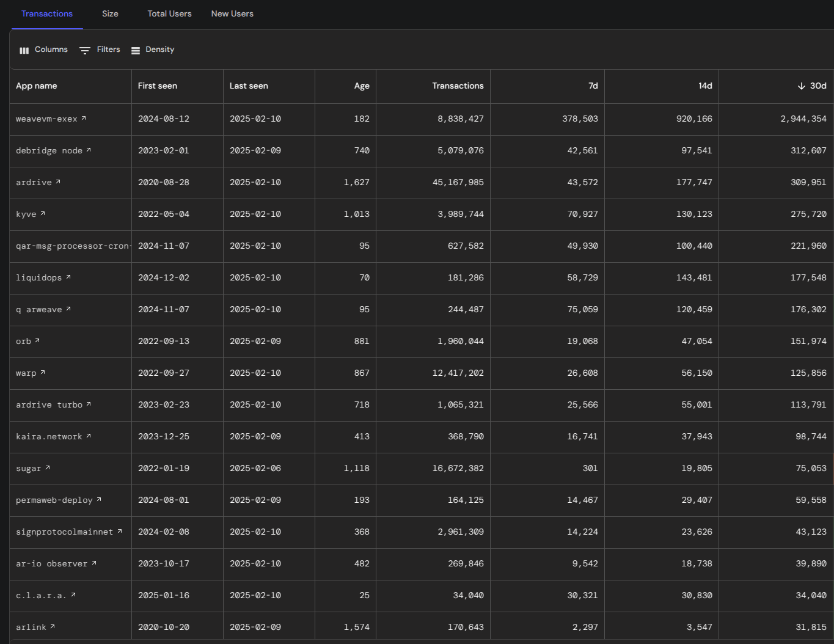Open external link icon next to signprotocolmainnet
834x644 pixels.
pos(120,531)
